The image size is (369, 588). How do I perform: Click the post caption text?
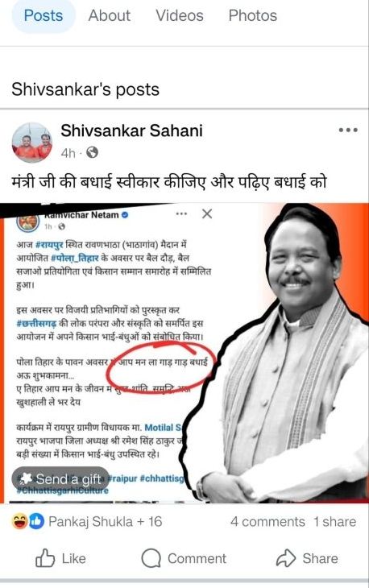click(169, 182)
